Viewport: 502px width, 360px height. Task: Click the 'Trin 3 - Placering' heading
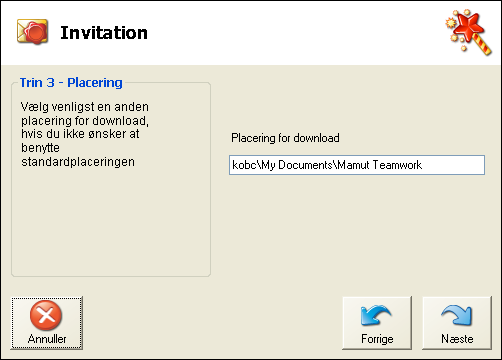pyautogui.click(x=71, y=83)
